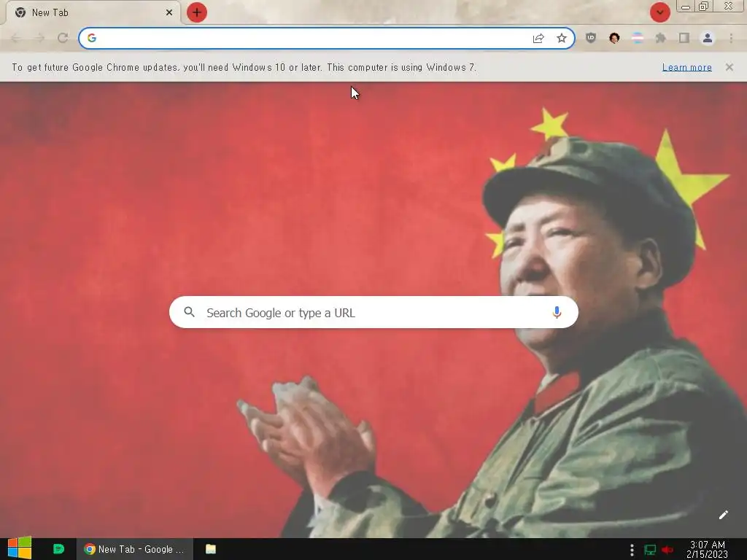
Task: Go back to the previous page
Action: [x=16, y=38]
